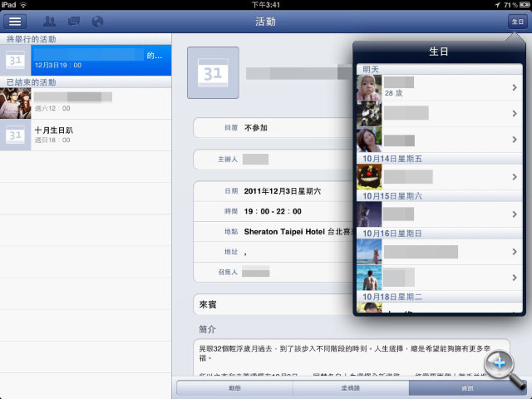Open the 主辦人 organizer row
Image resolution: width=532 pixels, height=399 pixels.
click(273, 159)
